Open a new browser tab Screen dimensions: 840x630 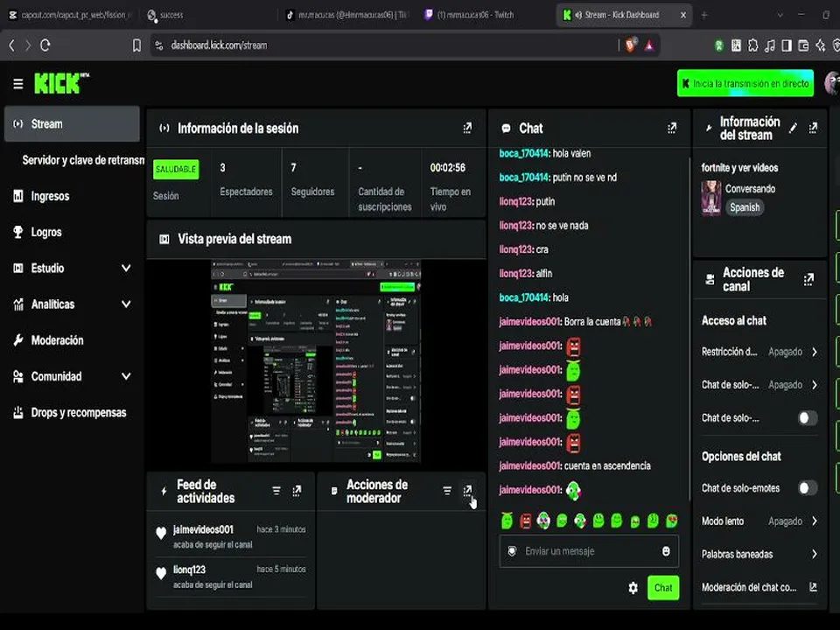click(704, 15)
